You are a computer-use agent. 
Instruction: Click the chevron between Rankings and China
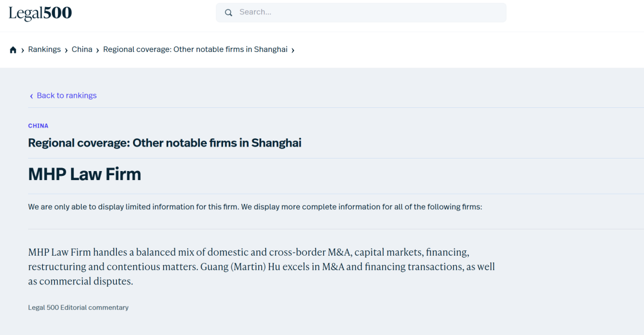click(66, 50)
